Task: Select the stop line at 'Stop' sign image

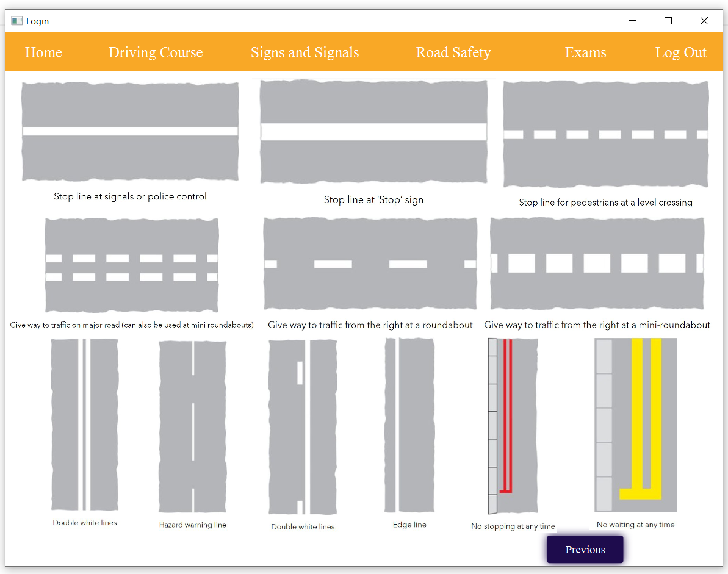Action: click(x=373, y=131)
